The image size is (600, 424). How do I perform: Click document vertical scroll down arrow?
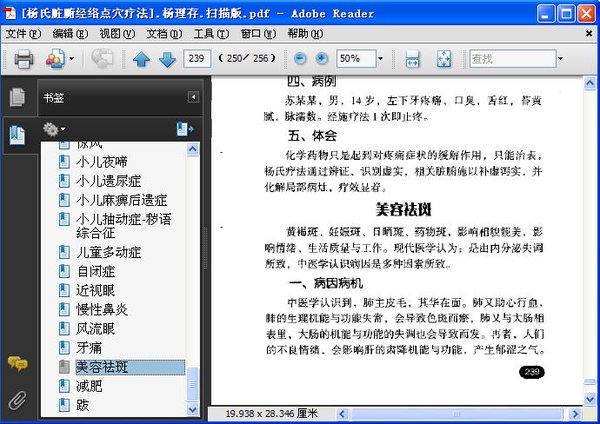click(x=590, y=400)
